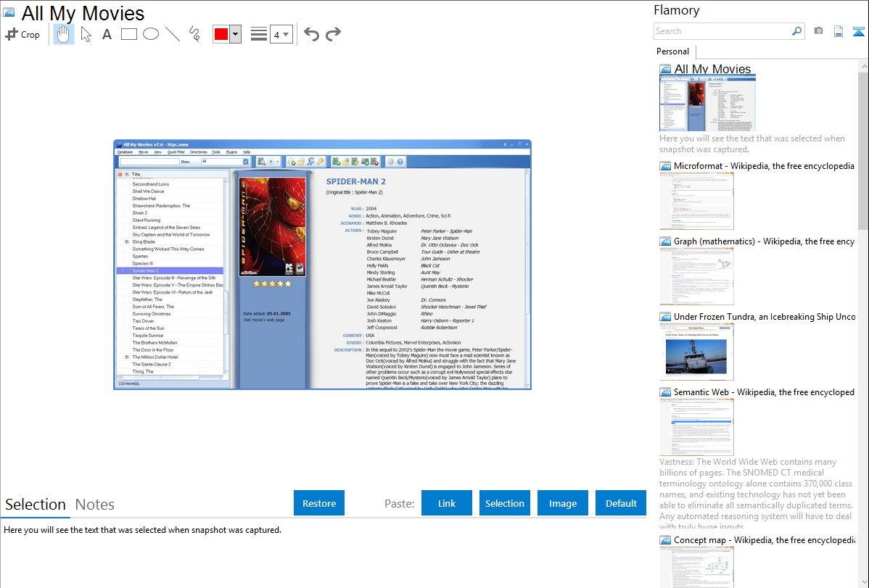The height and width of the screenshot is (588, 869).
Task: Open the color picker dropdown arrow
Action: click(x=236, y=34)
